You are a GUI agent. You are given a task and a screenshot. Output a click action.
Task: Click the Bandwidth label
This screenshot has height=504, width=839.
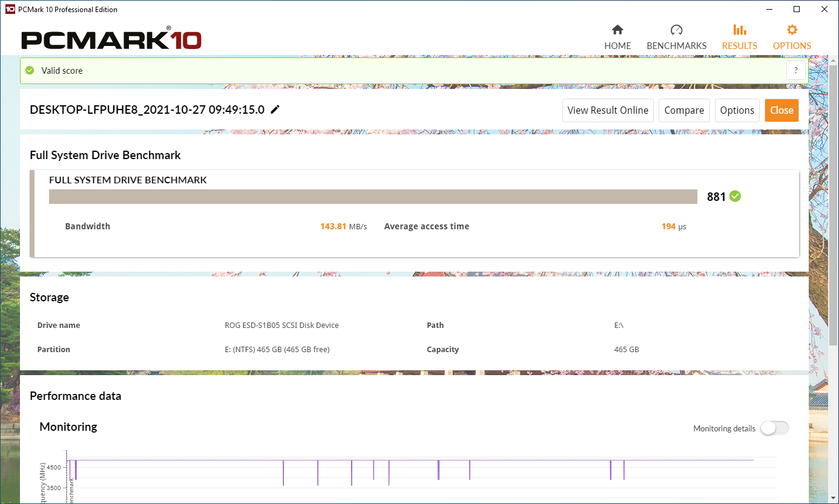[88, 226]
